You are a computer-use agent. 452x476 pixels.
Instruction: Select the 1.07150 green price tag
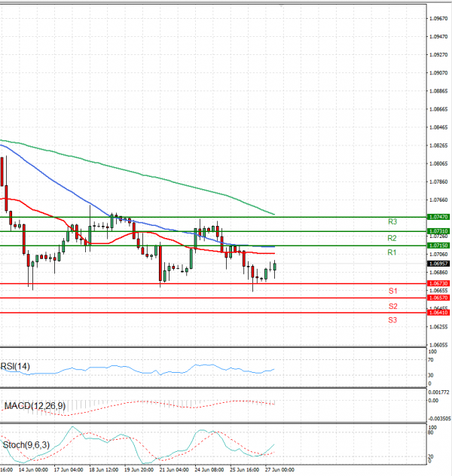pos(438,246)
